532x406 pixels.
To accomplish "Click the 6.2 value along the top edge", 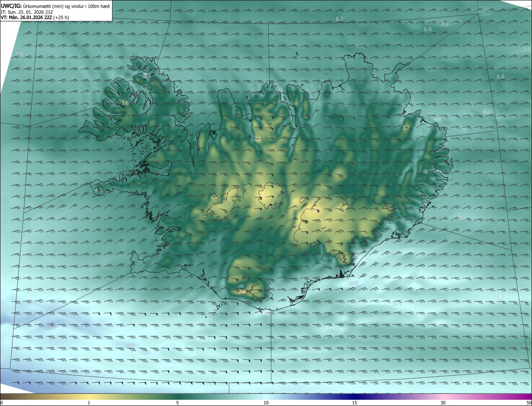I will (340, 19).
